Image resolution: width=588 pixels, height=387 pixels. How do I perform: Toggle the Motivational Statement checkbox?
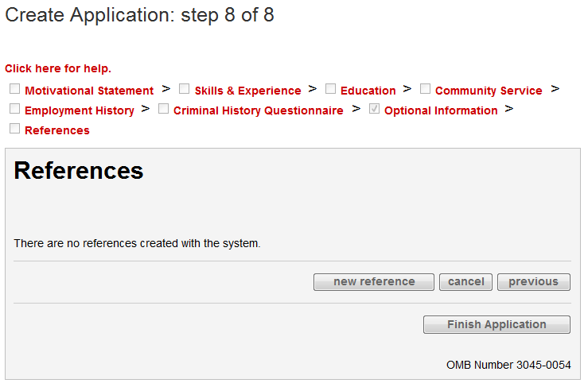(15, 89)
